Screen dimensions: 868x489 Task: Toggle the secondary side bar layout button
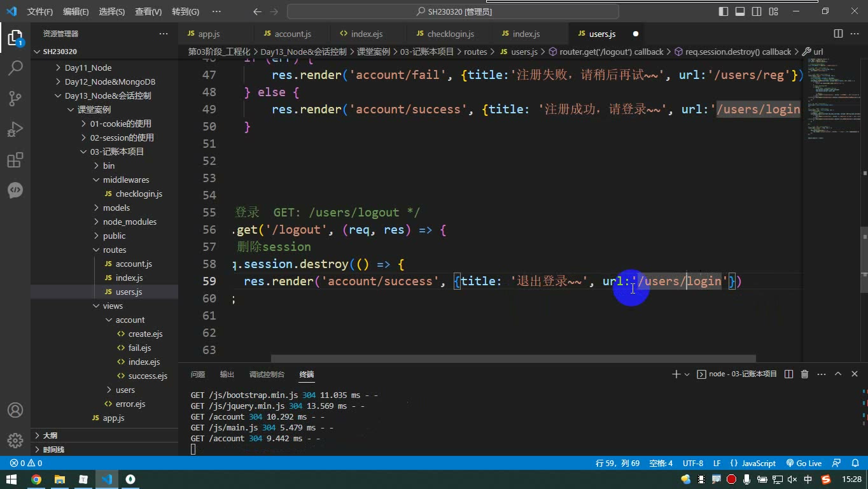point(757,11)
